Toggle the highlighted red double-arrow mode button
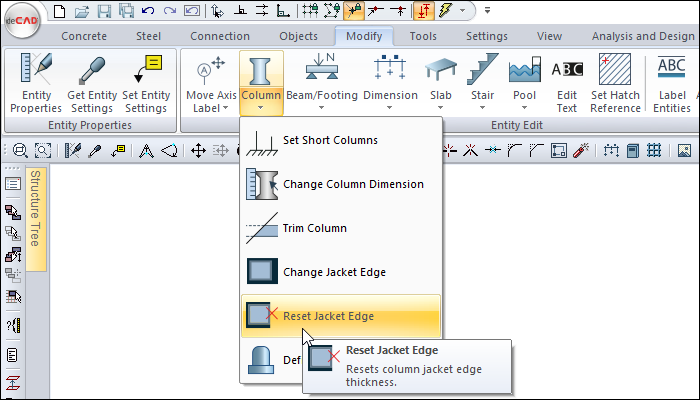The image size is (700, 400). click(422, 12)
